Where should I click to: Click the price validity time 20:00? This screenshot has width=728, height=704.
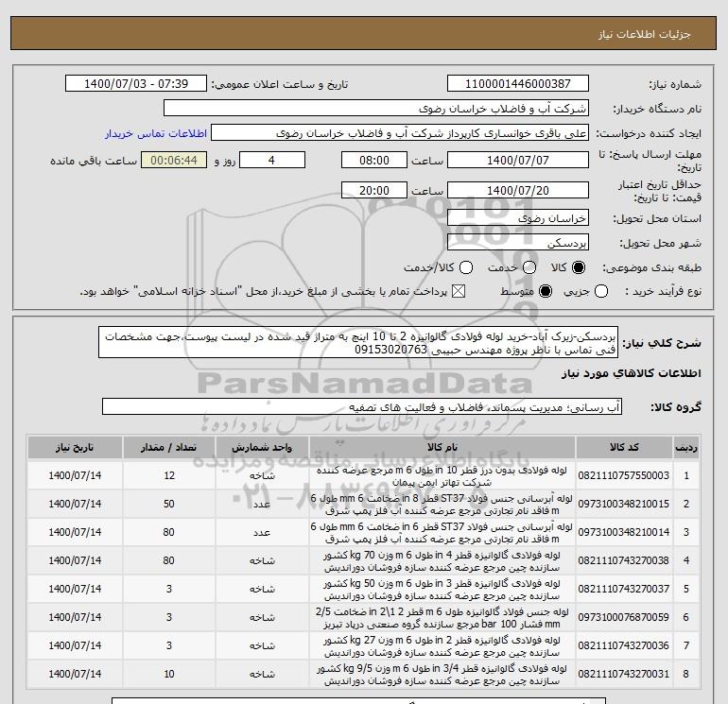[374, 190]
